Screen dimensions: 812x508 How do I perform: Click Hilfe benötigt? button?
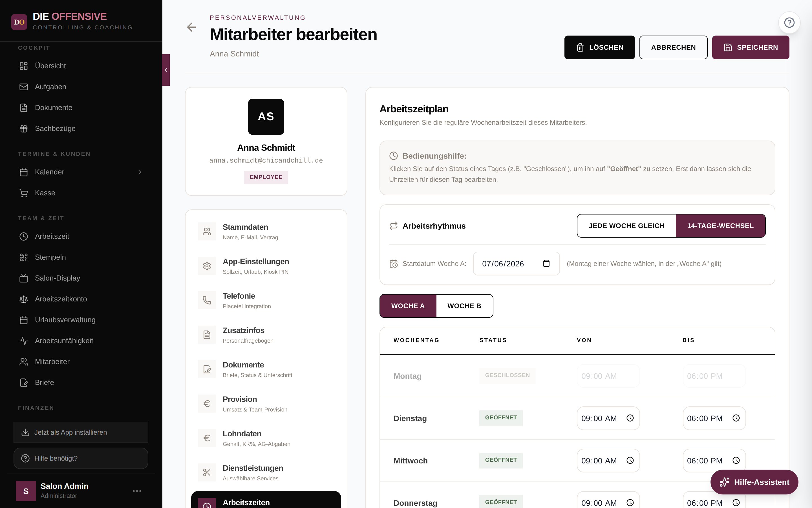pyautogui.click(x=81, y=458)
